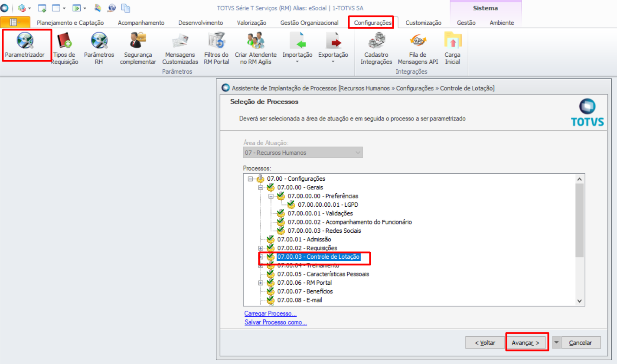617x364 pixels.
Task: Click the copy documents icon
Action: click(126, 8)
